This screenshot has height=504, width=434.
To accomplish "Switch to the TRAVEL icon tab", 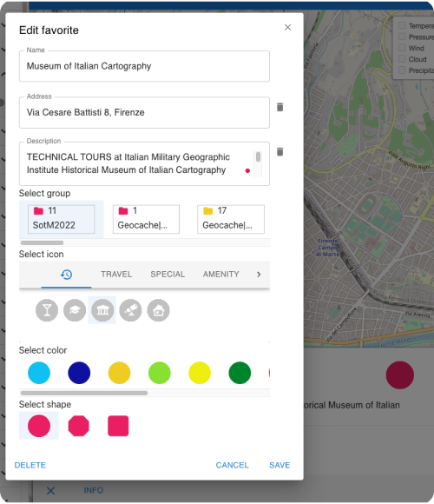I will (116, 275).
